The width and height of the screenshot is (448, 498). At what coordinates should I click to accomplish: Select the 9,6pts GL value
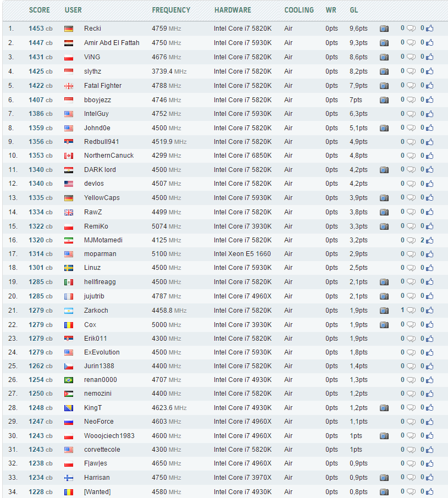pyautogui.click(x=358, y=29)
